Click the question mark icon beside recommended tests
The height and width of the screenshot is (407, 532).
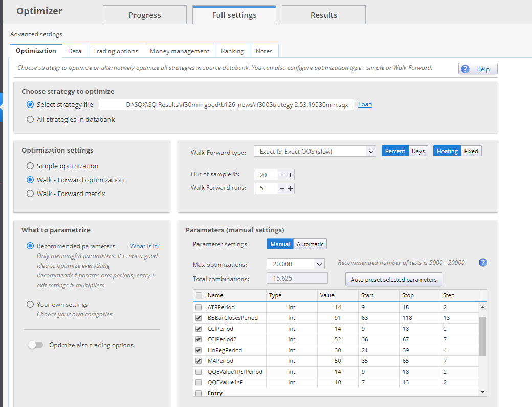[x=483, y=263]
